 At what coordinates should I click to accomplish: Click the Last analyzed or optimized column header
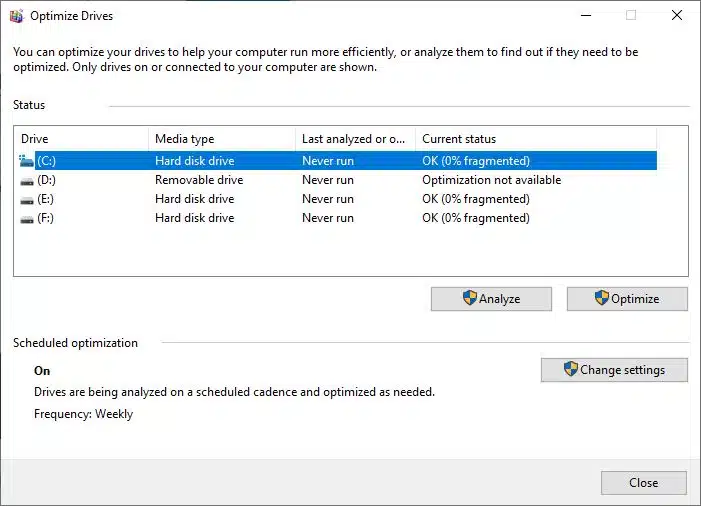click(355, 139)
